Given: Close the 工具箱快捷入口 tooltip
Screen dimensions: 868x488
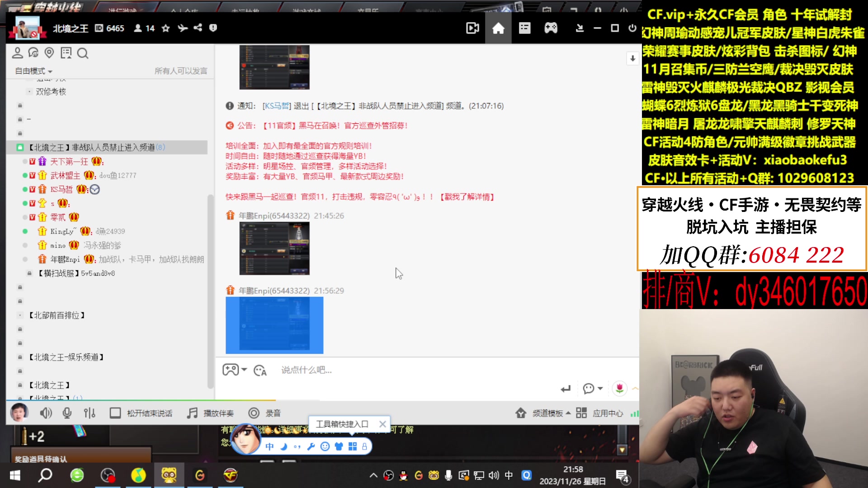Looking at the screenshot, I should point(382,424).
